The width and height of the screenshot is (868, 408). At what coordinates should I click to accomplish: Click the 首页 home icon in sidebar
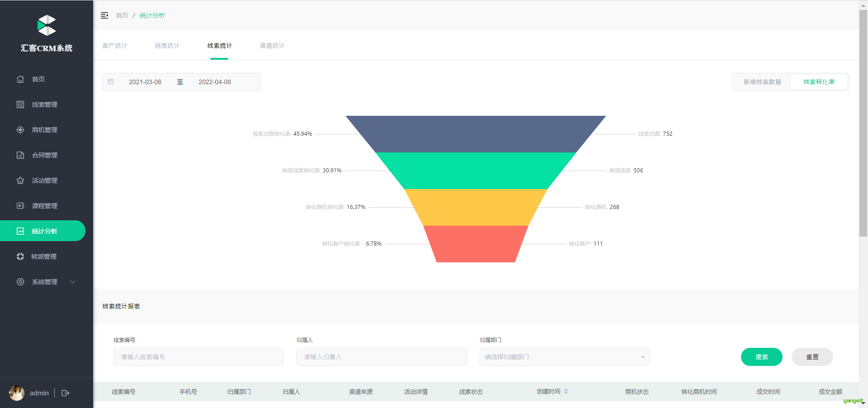pos(20,79)
